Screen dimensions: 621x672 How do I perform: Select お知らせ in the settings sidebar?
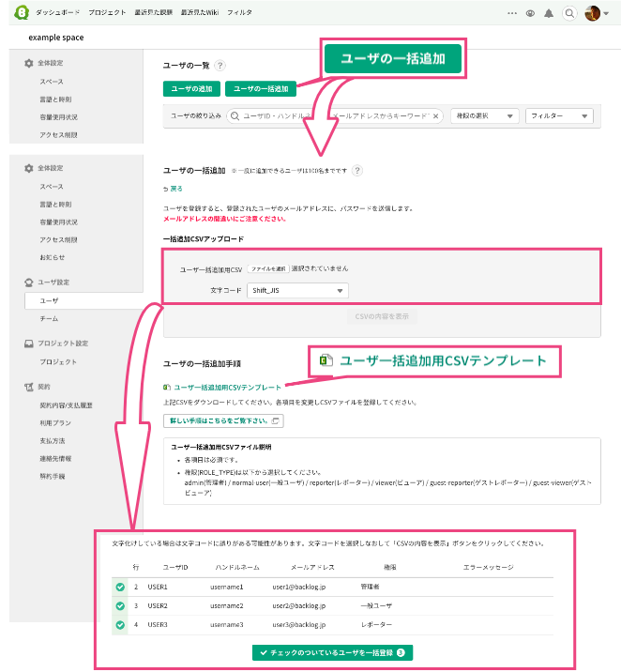pos(53,257)
